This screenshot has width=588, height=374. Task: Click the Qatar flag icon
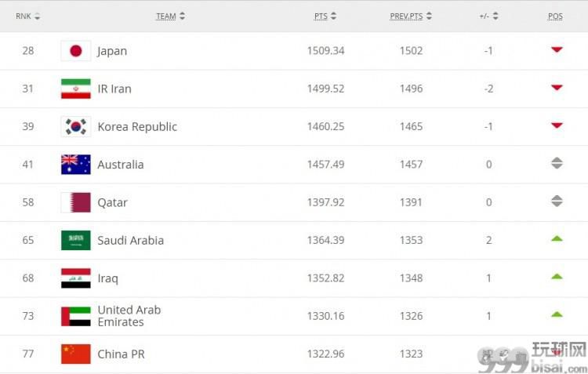click(x=76, y=202)
